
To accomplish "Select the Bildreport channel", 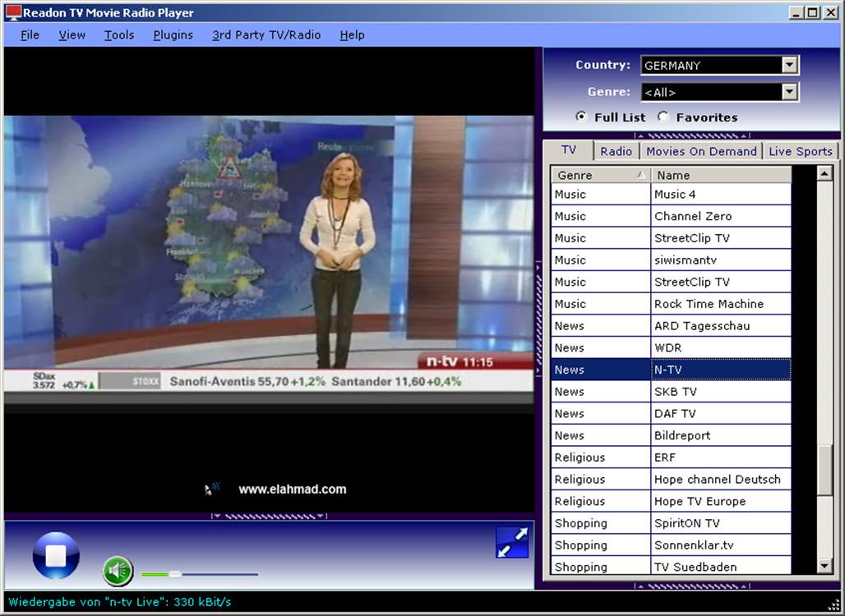I will 671,435.
